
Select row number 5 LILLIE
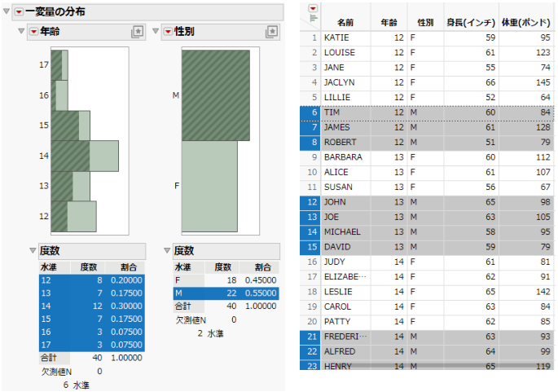tap(310, 98)
